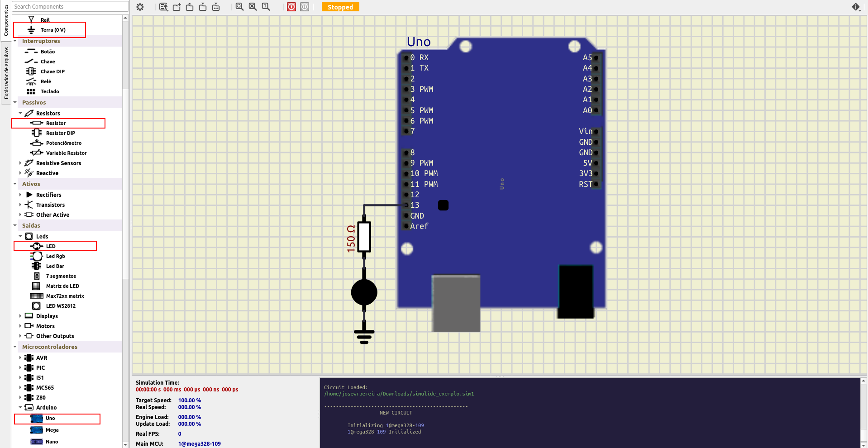Click the new circuit icon with plus sign

point(177,7)
